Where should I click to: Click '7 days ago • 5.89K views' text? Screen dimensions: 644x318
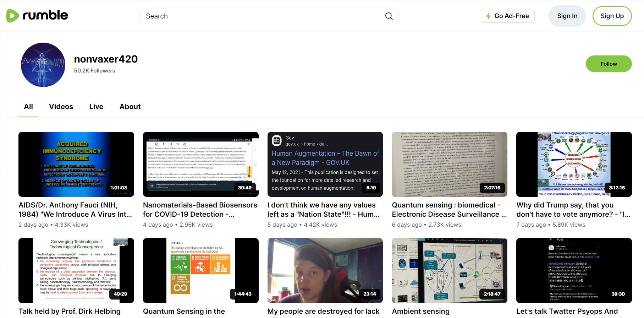pos(551,225)
